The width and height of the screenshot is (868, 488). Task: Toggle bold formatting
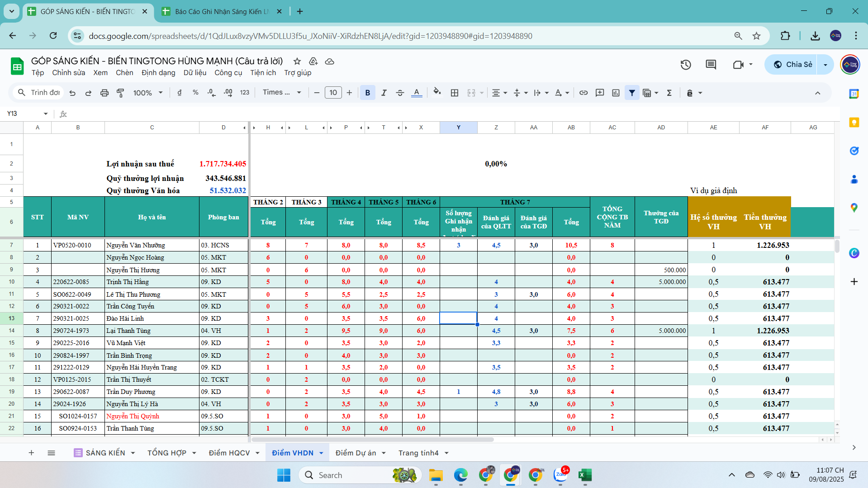point(367,93)
